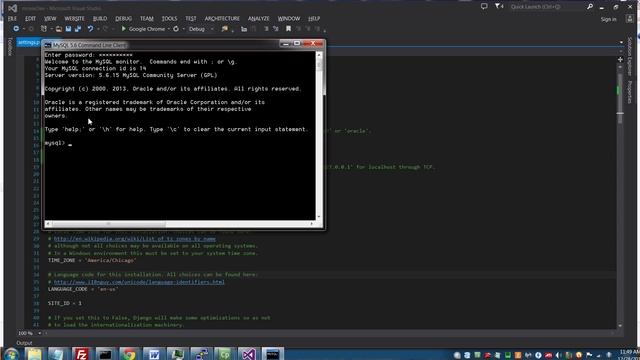Screen dimensions: 640x360
Task: Click the Save All toolbar icon
Action: pos(78,29)
